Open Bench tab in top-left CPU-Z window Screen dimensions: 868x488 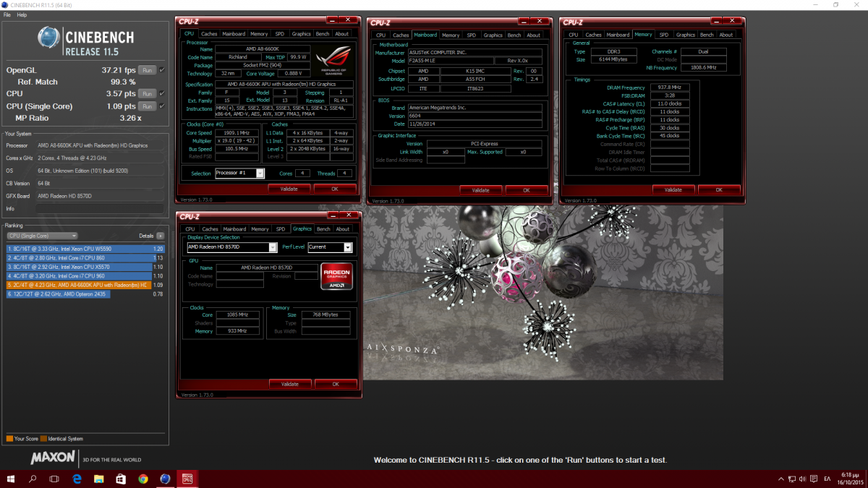[x=323, y=34]
